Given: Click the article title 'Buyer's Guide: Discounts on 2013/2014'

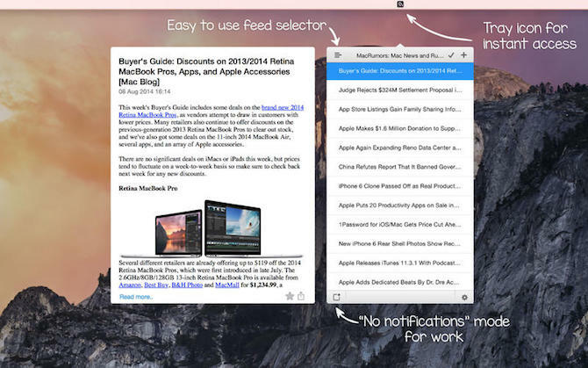Looking at the screenshot, I should (x=206, y=71).
